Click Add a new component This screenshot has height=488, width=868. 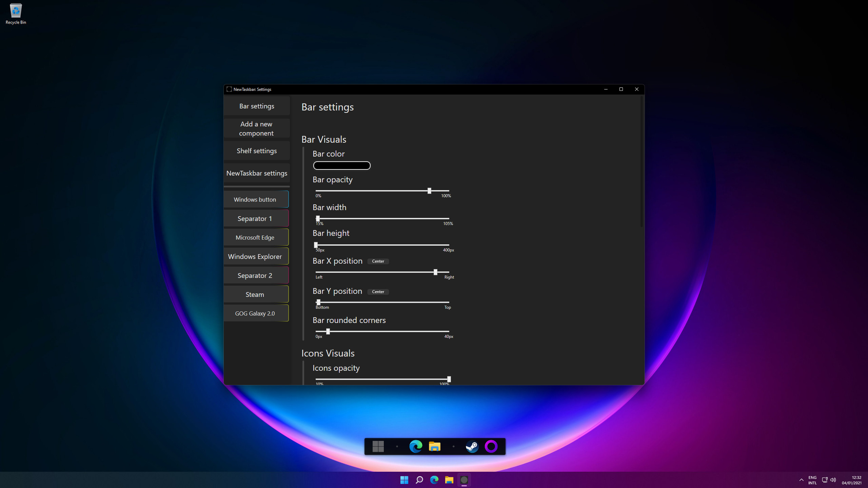tap(256, 128)
